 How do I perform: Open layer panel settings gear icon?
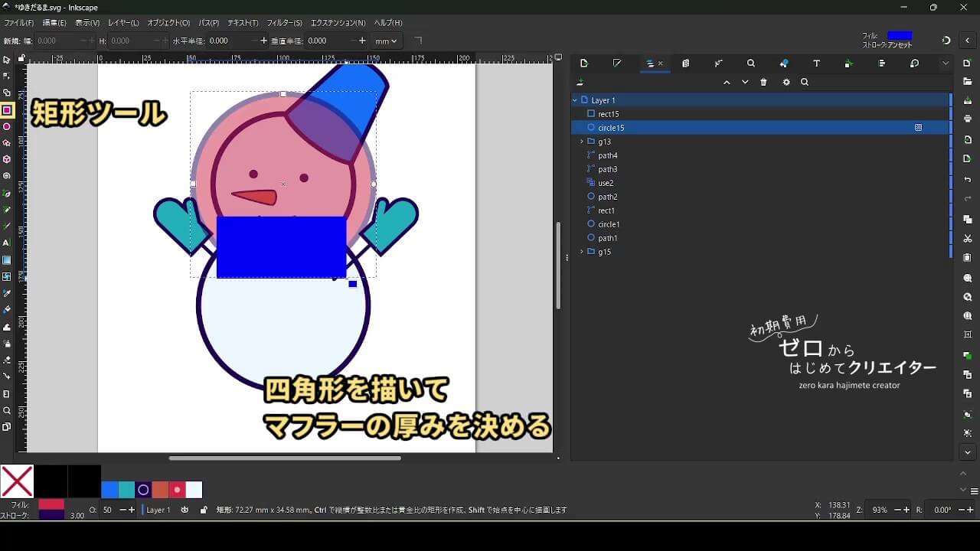(786, 83)
